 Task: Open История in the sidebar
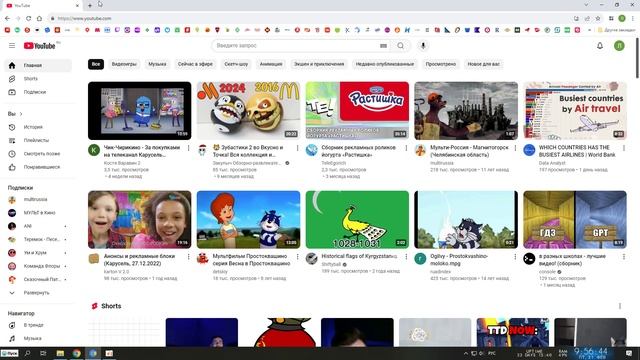tap(38, 127)
